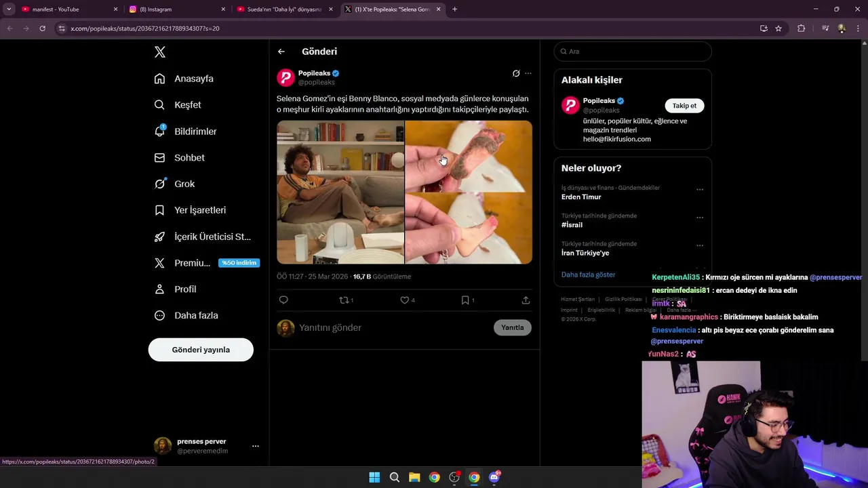Click reply icon under the post
Image resolution: width=868 pixels, height=488 pixels.
coord(283,300)
